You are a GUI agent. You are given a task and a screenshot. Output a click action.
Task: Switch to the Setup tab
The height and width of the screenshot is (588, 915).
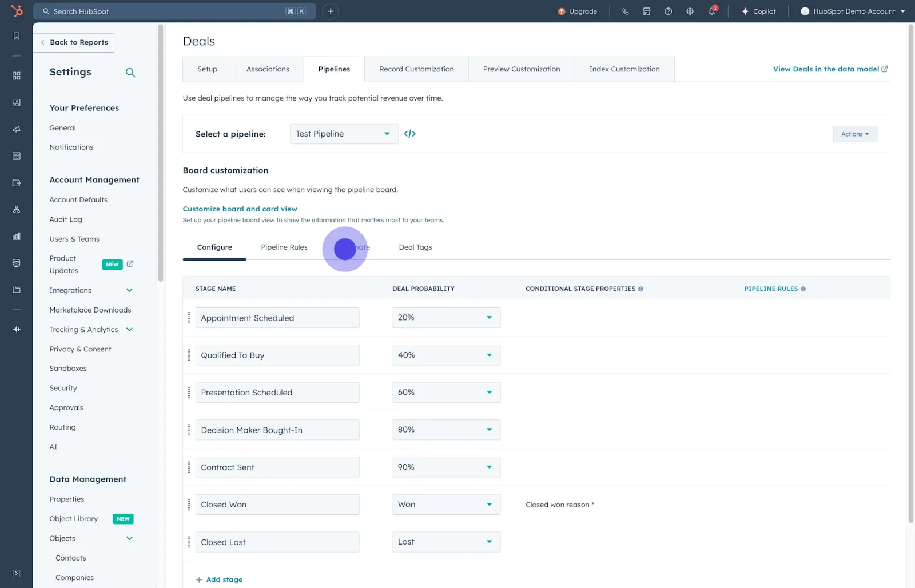tap(207, 69)
